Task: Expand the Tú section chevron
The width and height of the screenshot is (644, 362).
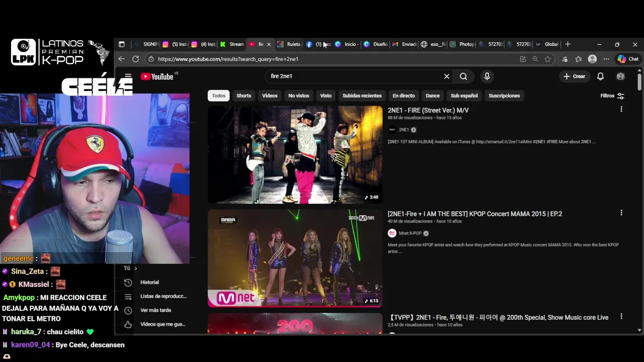Action: 135,268
